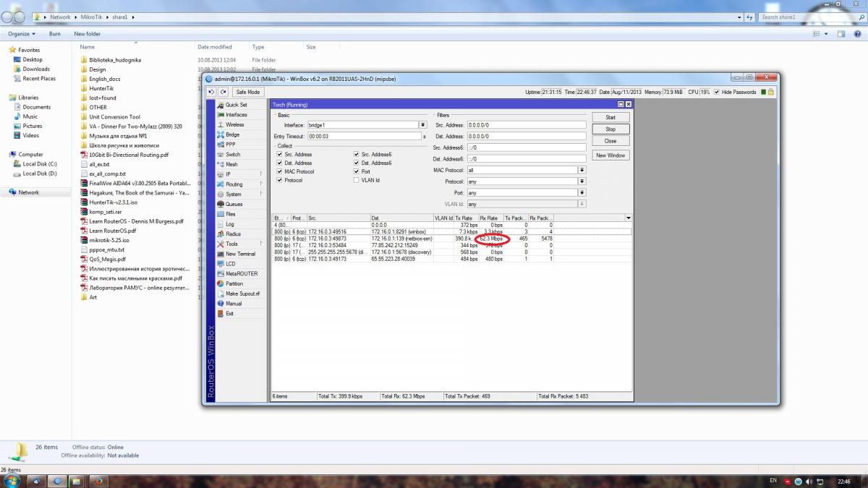This screenshot has width=868, height=488.
Task: Launch New Terminal from the sidebar
Action: pos(240,254)
